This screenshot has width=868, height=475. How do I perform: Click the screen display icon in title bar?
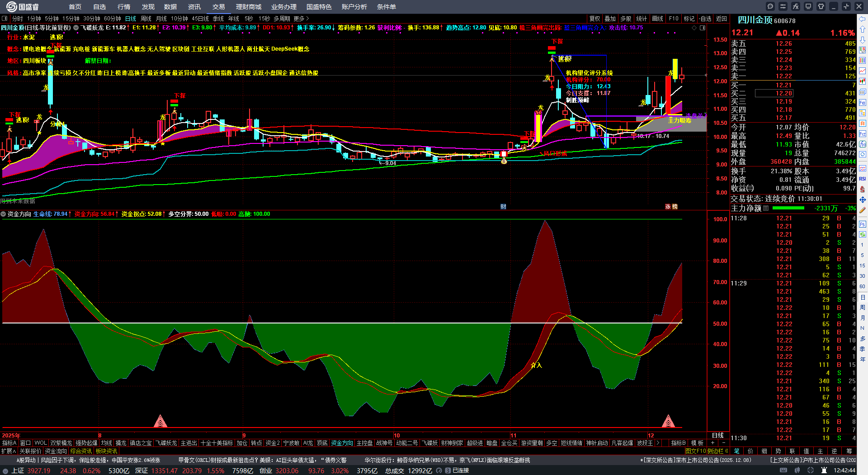click(808, 6)
